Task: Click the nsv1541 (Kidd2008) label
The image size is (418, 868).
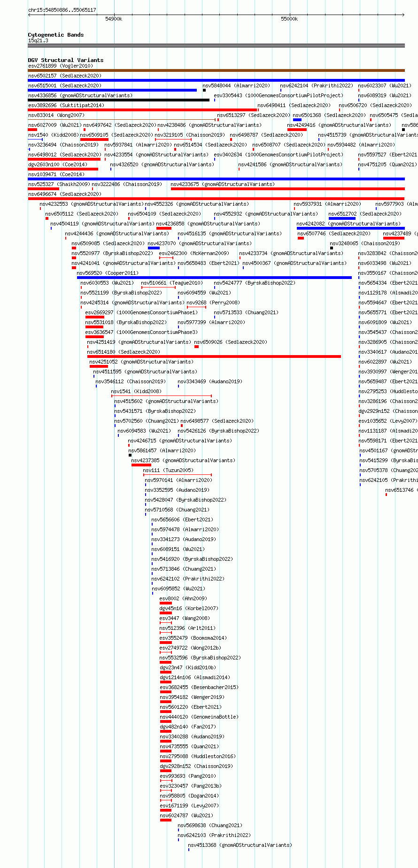Action: (x=136, y=391)
